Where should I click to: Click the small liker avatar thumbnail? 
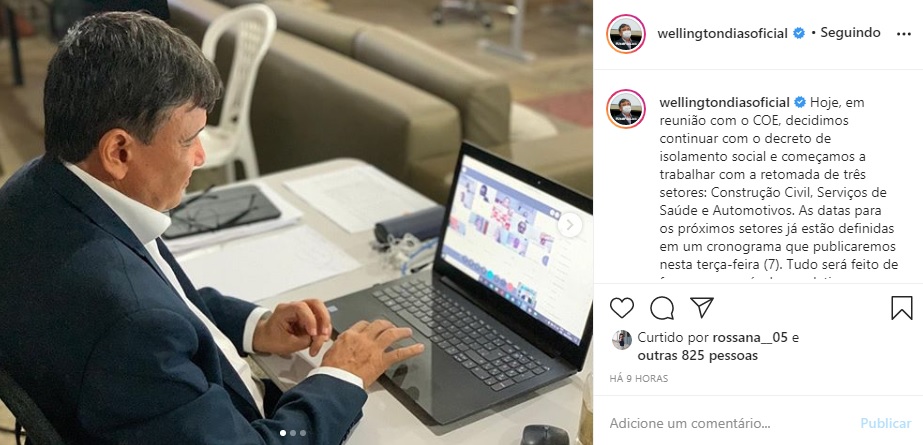(x=622, y=340)
